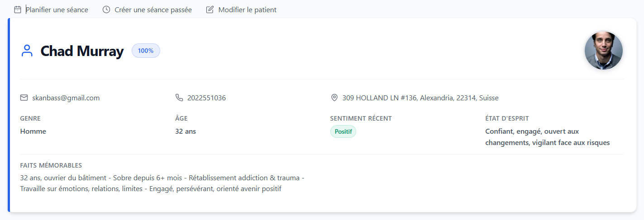Click the blue person icon next to Chad Murray
This screenshot has width=644, height=220.
click(27, 51)
